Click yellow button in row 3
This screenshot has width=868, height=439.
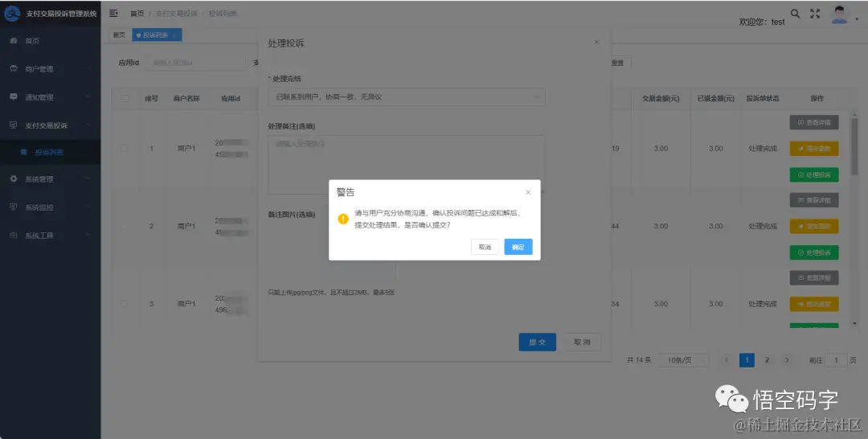click(x=813, y=304)
